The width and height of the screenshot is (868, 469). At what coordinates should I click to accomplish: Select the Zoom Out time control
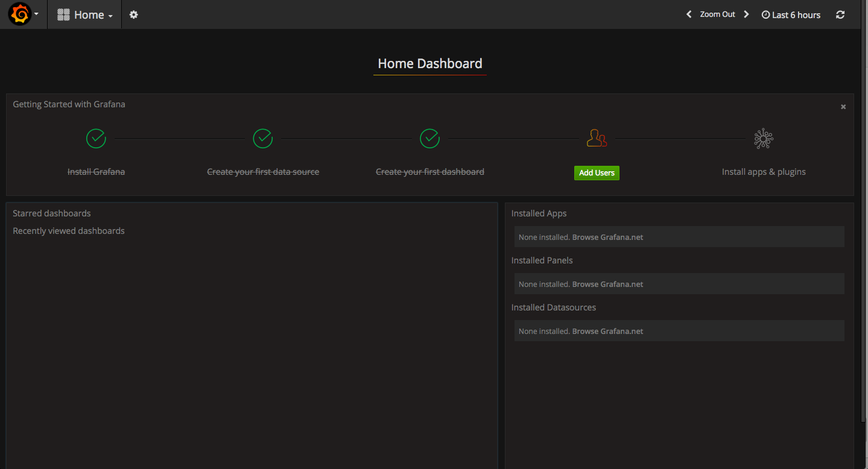(717, 14)
